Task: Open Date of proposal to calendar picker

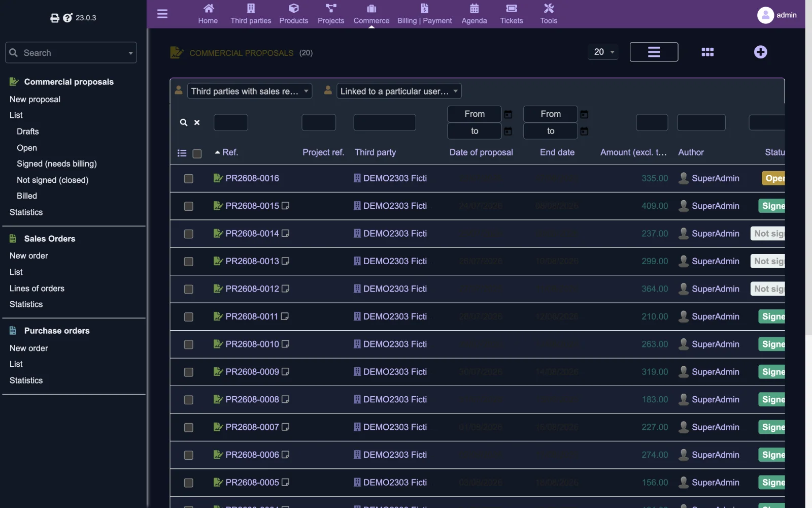Action: tap(508, 132)
